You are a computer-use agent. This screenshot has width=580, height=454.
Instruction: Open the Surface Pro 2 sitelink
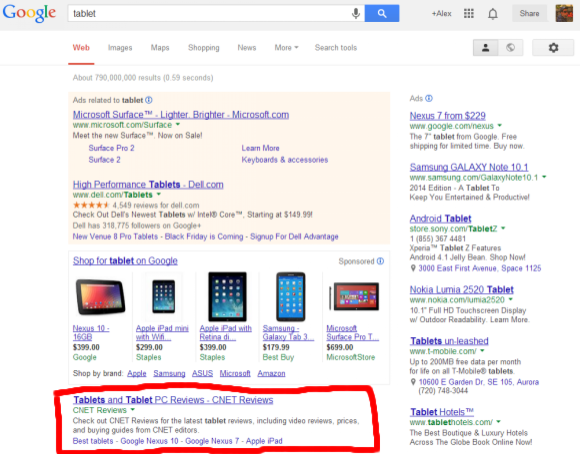pyautogui.click(x=111, y=148)
